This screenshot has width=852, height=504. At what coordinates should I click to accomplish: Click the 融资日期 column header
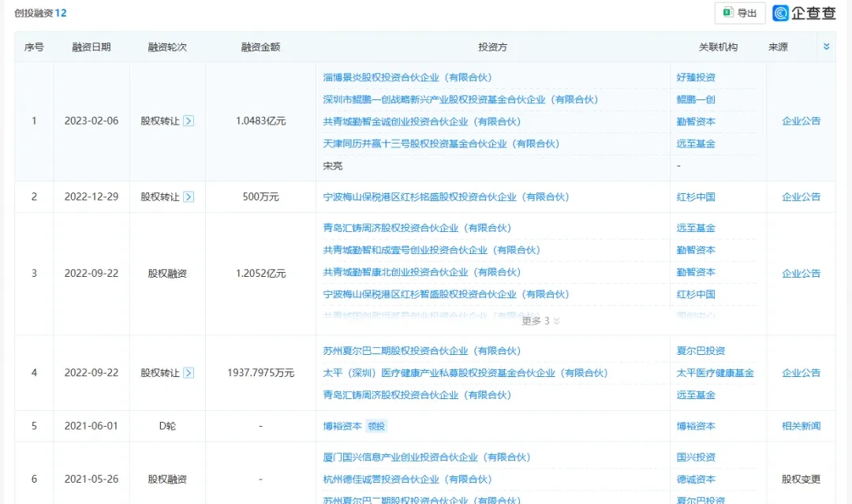(92, 47)
